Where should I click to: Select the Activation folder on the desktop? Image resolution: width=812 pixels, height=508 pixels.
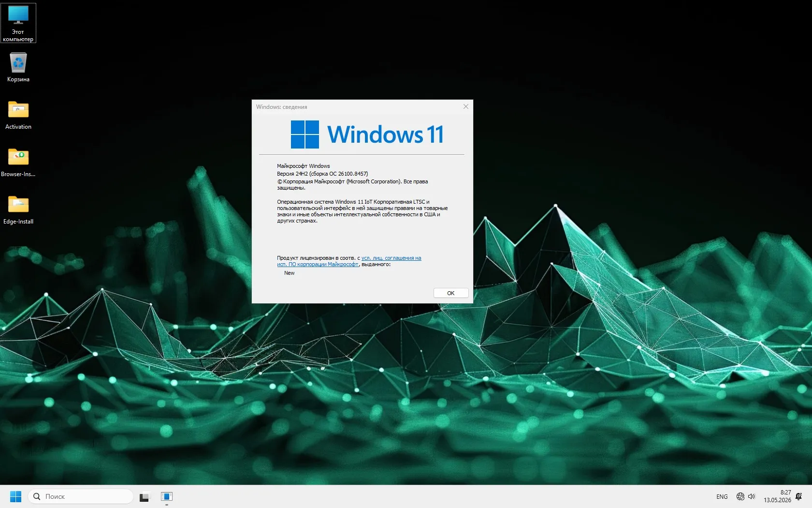(18, 115)
